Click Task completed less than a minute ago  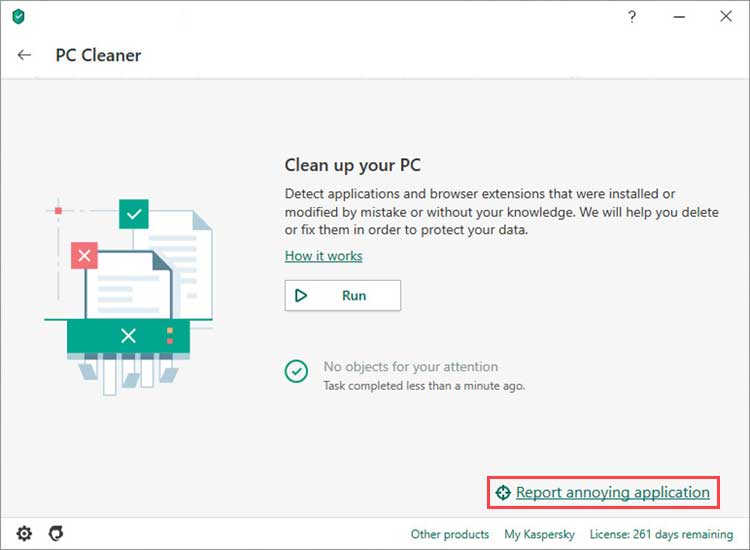[424, 386]
